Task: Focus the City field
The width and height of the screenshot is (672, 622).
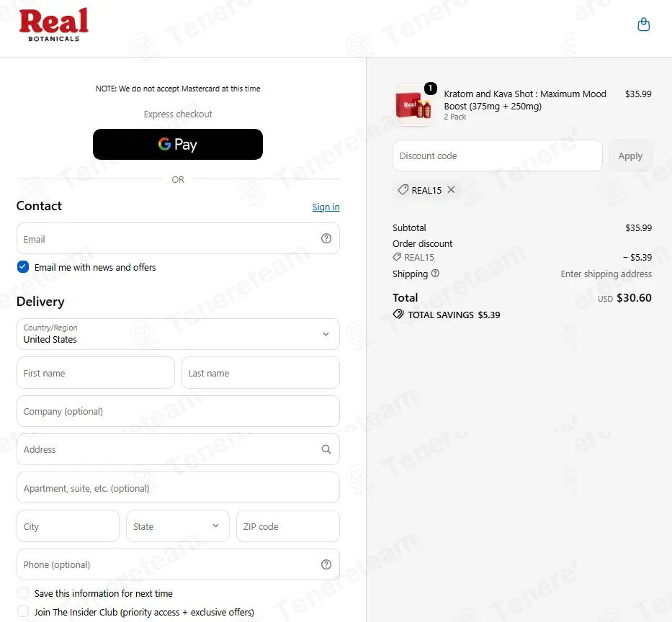Action: pos(68,526)
